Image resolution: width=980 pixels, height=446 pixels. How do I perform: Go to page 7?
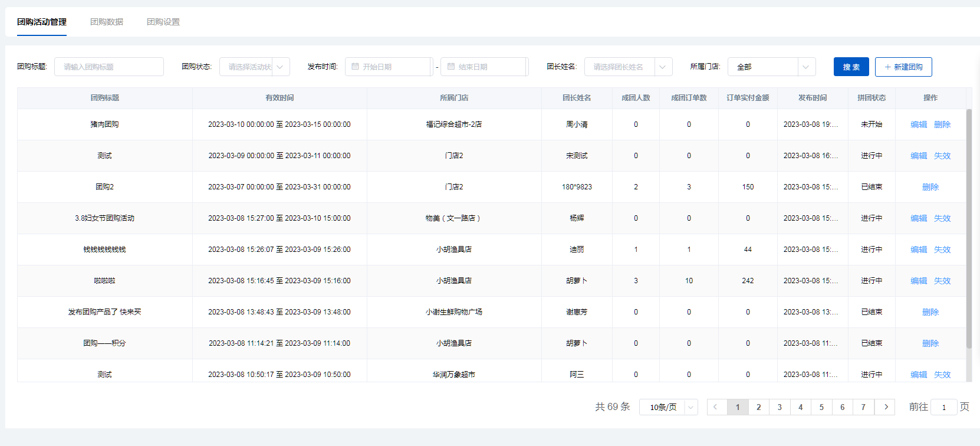pyautogui.click(x=863, y=407)
